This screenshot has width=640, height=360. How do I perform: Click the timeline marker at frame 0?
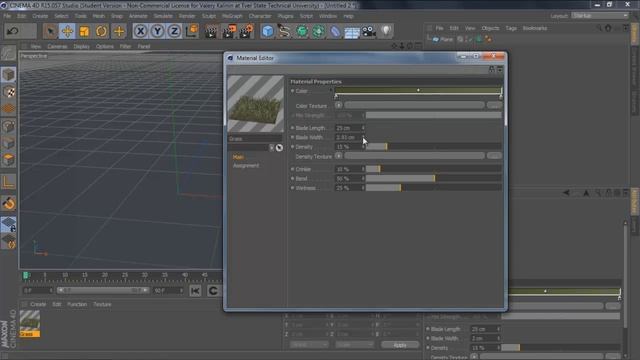25,276
